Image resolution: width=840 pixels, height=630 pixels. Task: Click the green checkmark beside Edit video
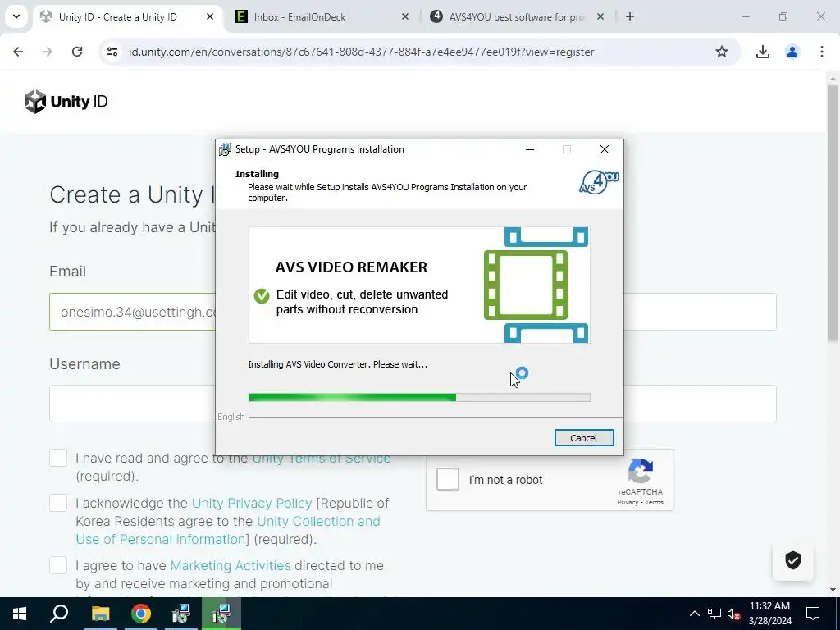[x=262, y=295]
